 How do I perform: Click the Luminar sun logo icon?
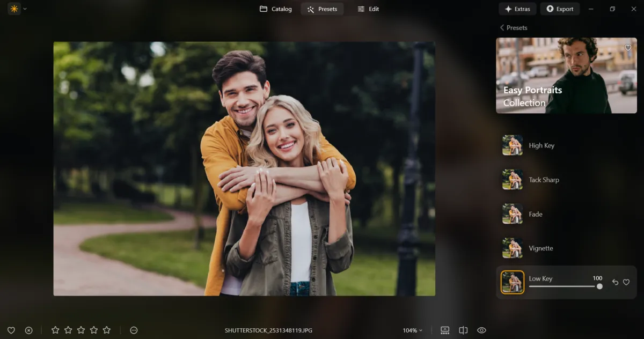click(x=13, y=9)
